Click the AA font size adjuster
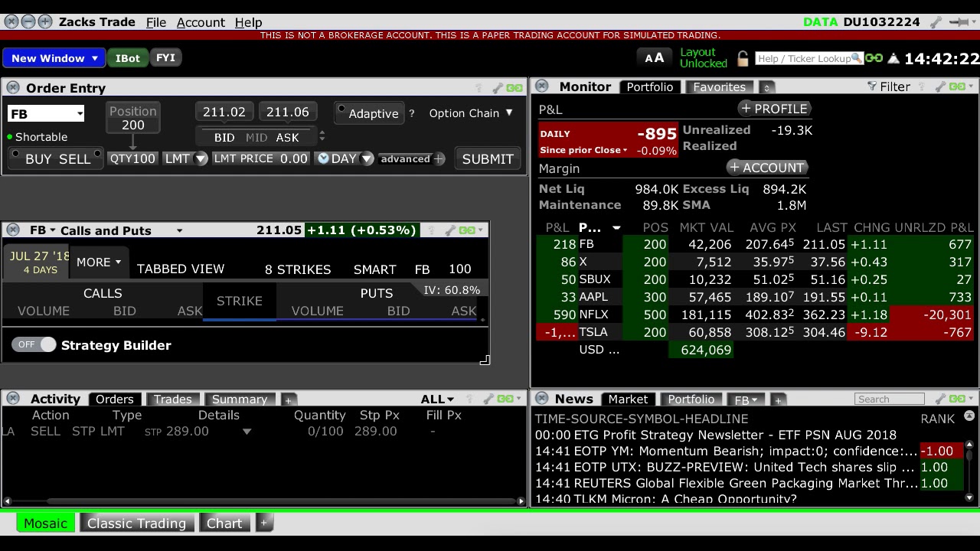Image resolution: width=980 pixels, height=551 pixels. tap(654, 58)
